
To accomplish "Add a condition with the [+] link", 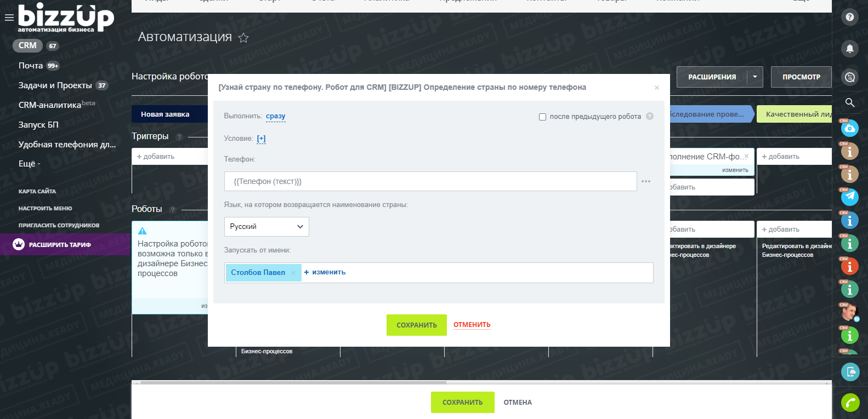I will [261, 139].
